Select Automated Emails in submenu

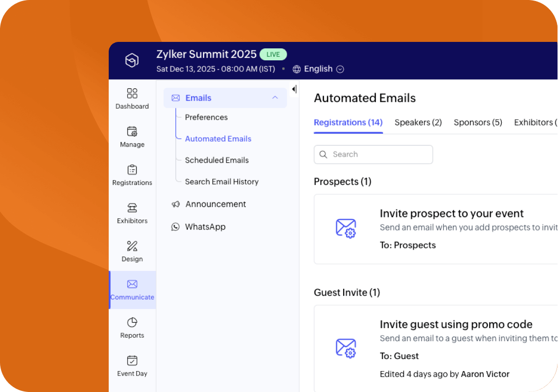tap(218, 139)
